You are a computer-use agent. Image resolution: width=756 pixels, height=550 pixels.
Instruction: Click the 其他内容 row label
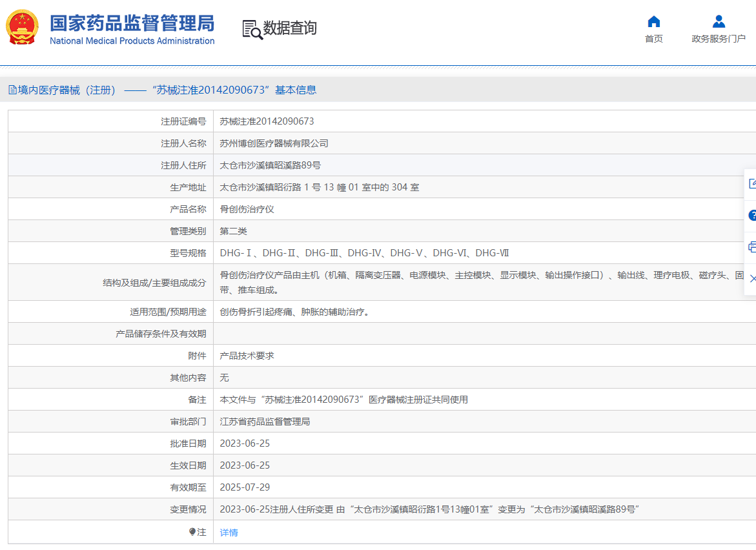[188, 378]
